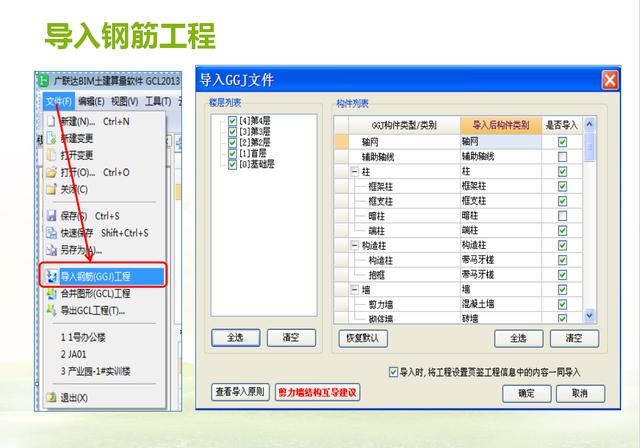640x448 pixels.
Task: Click the 合并图形(GCL)工程 icon
Action: pos(51,293)
